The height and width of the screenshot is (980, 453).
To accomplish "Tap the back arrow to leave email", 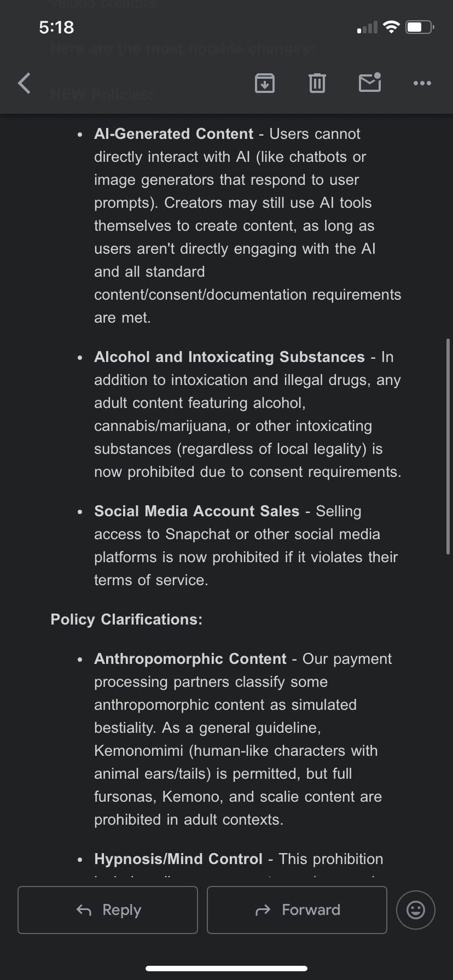I will pyautogui.click(x=25, y=83).
